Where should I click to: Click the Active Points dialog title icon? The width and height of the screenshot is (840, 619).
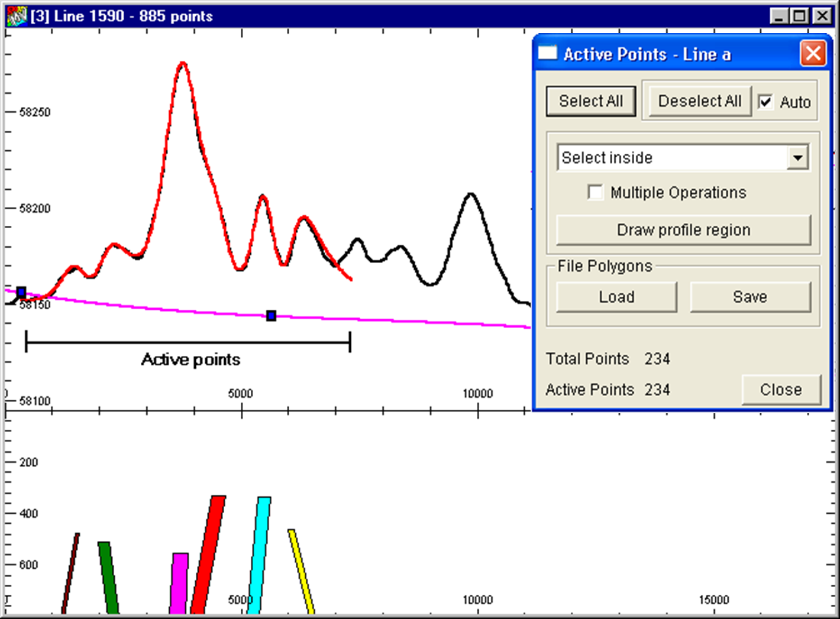pyautogui.click(x=547, y=53)
